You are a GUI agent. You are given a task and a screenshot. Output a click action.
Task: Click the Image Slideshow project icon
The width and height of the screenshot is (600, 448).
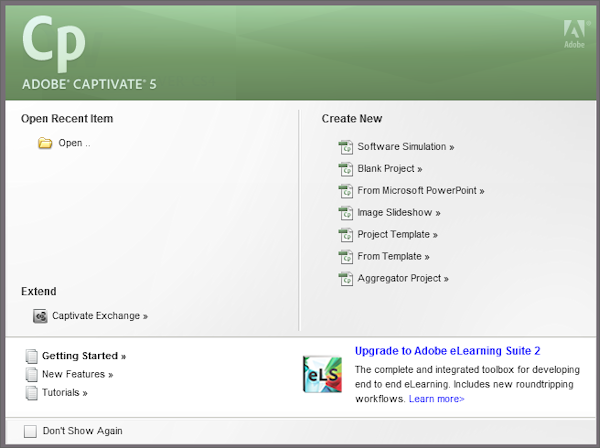coord(347,213)
